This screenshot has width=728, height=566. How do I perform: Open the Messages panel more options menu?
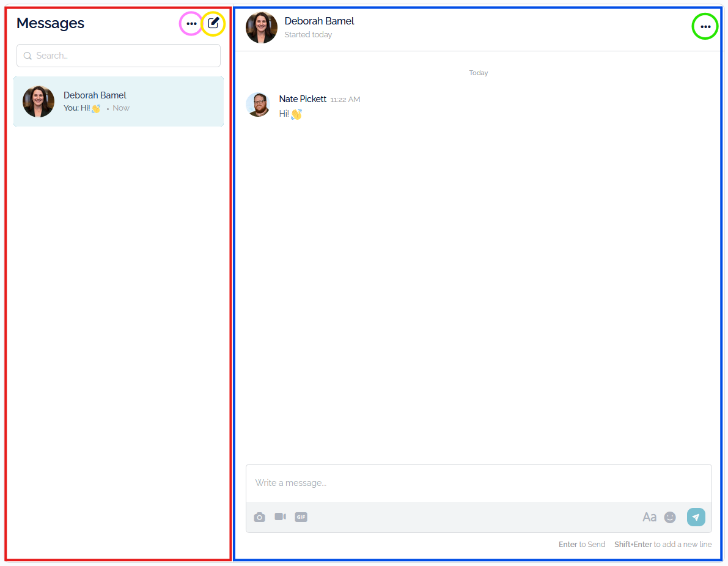(x=191, y=24)
